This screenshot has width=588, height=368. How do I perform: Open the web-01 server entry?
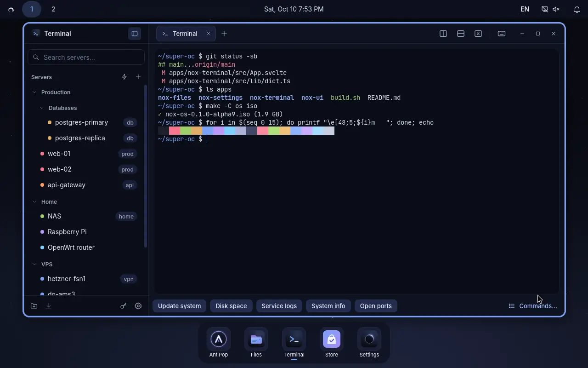[x=86, y=154]
